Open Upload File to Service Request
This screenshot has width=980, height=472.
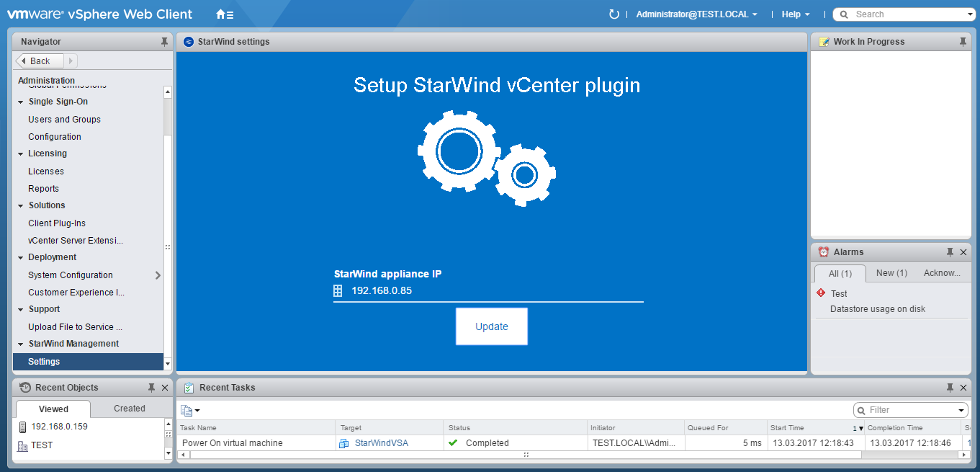point(75,327)
